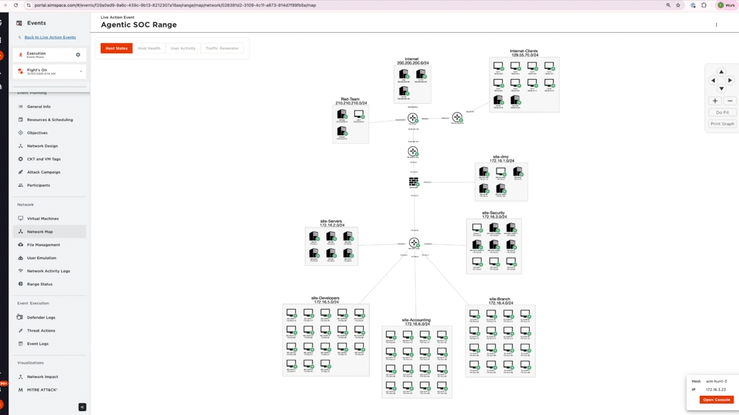Zoom out of the network map
739x415 pixels.
click(729, 101)
